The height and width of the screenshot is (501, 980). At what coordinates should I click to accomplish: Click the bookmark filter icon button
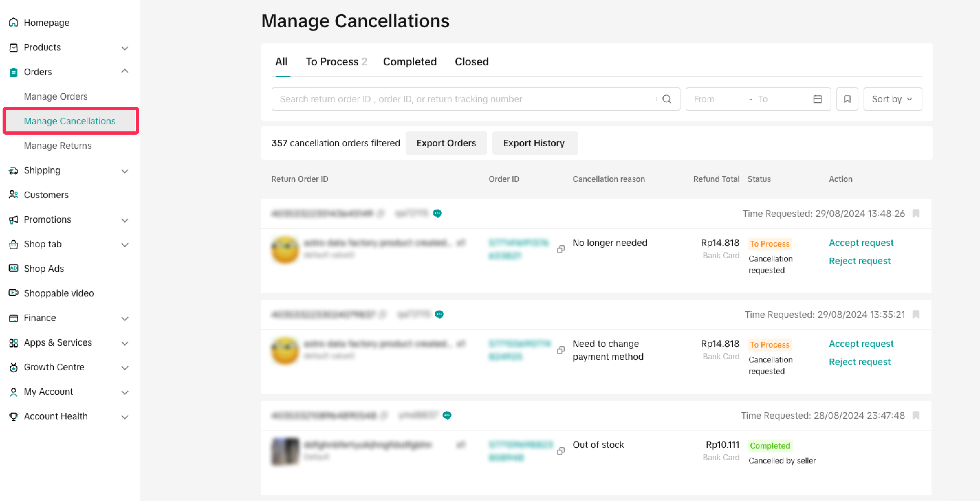[847, 99]
